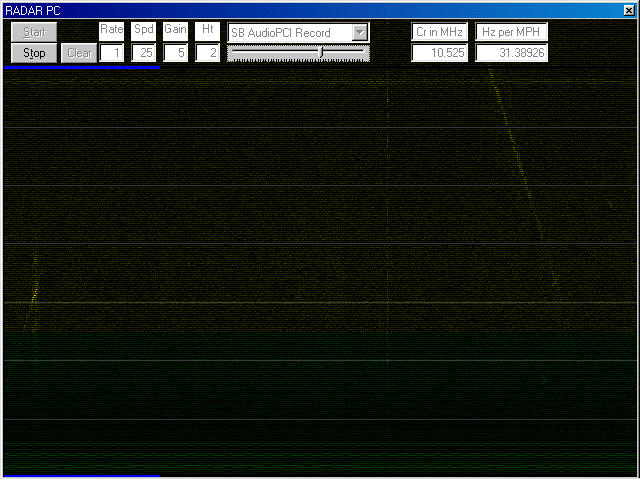This screenshot has height=480, width=640.
Task: Select the Ht value field showing 2
Action: pyautogui.click(x=207, y=53)
